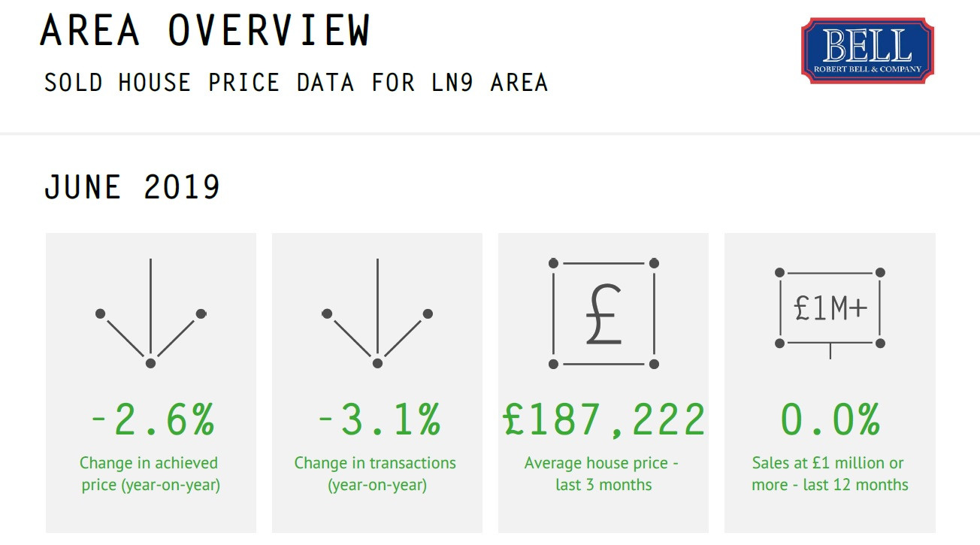Select the 0.0% million-pound sales figure
The image size is (980, 545).
830,420
